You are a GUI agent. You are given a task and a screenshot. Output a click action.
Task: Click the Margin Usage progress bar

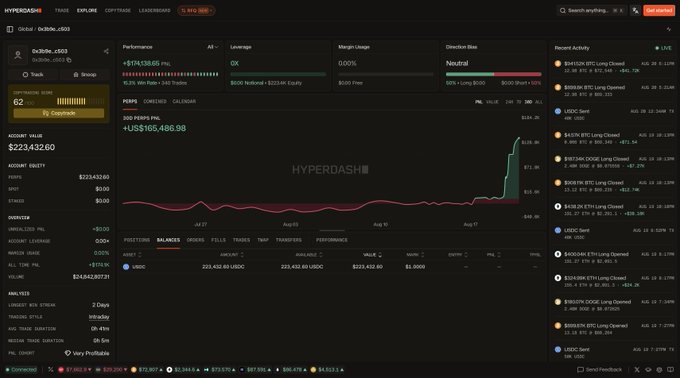click(x=386, y=75)
